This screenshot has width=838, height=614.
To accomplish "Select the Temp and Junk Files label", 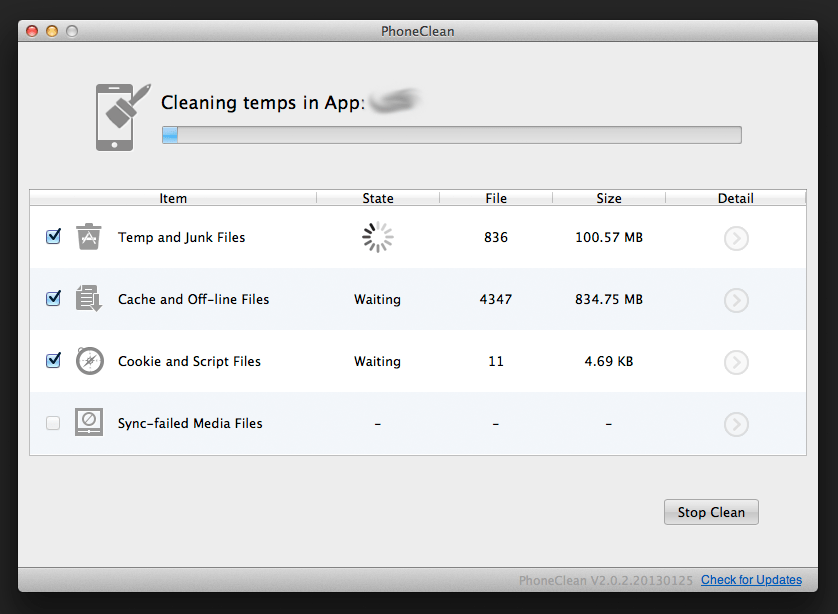I will pyautogui.click(x=182, y=237).
